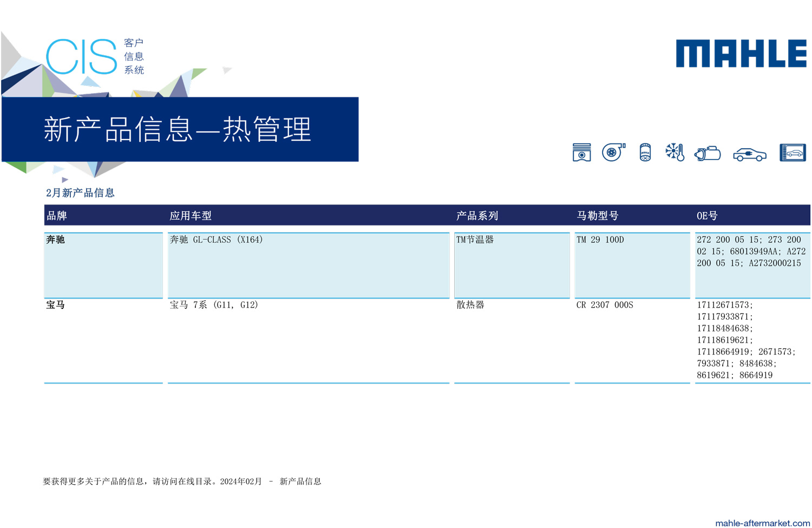The image size is (812, 528).
Task: Click the footer note dated 2024年02月
Action: pos(182,481)
